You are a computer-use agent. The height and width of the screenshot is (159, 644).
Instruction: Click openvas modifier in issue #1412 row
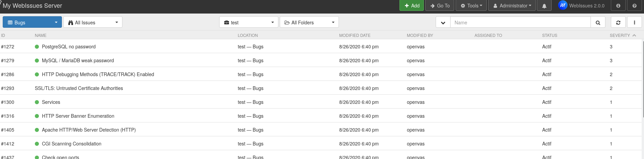[416, 144]
